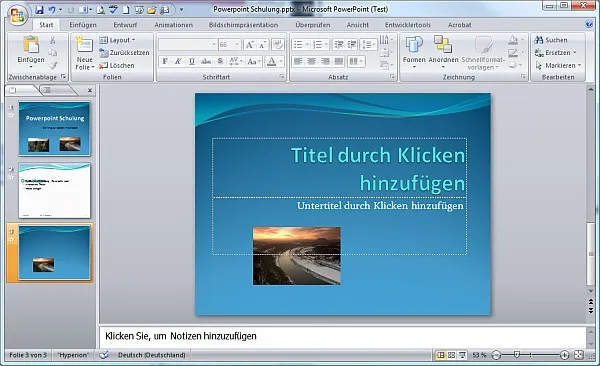600x366 pixels.
Task: Open the Entwicklertools tab
Action: (x=408, y=25)
